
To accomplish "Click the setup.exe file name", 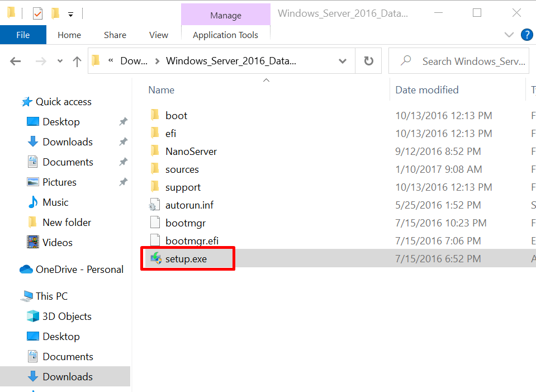I will tap(186, 259).
